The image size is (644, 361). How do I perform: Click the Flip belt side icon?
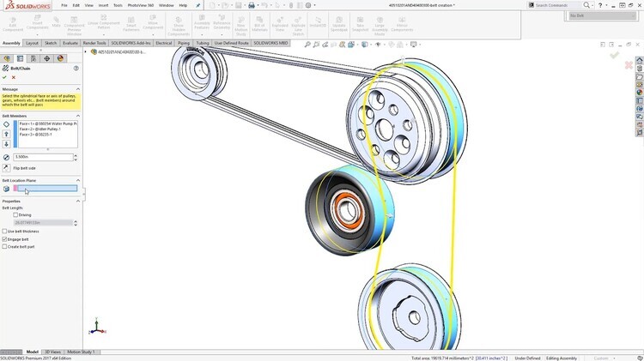6,168
